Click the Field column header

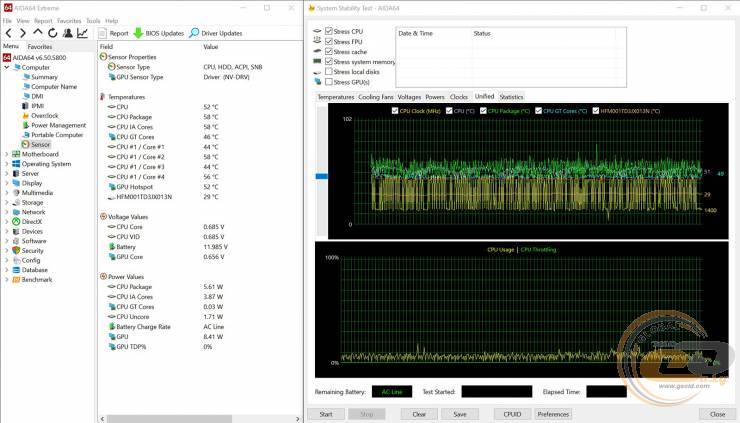(106, 47)
